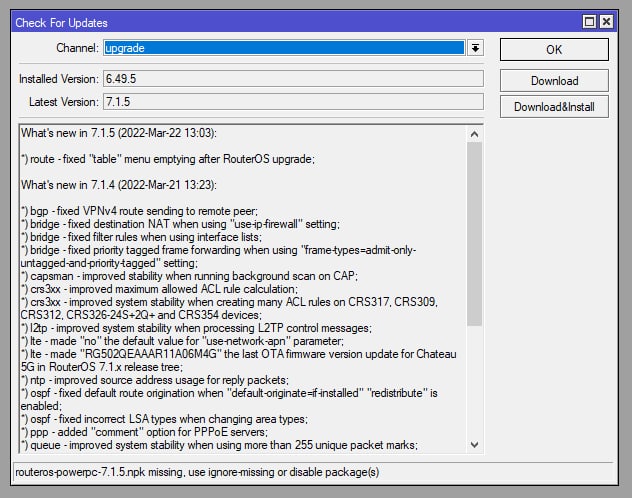
Task: Click the bridge priority tagged frame line
Action: (x=218, y=257)
